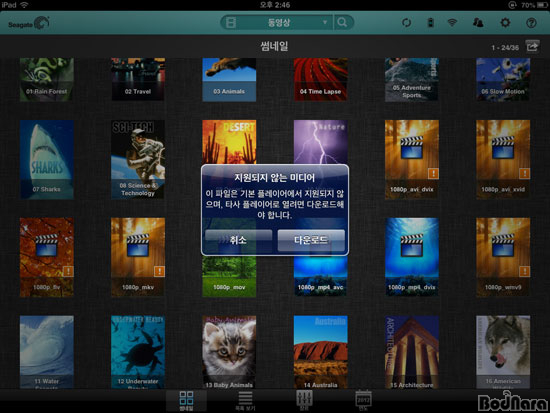Open the help question mark icon
This screenshot has height=413, width=550.
pos(531,23)
